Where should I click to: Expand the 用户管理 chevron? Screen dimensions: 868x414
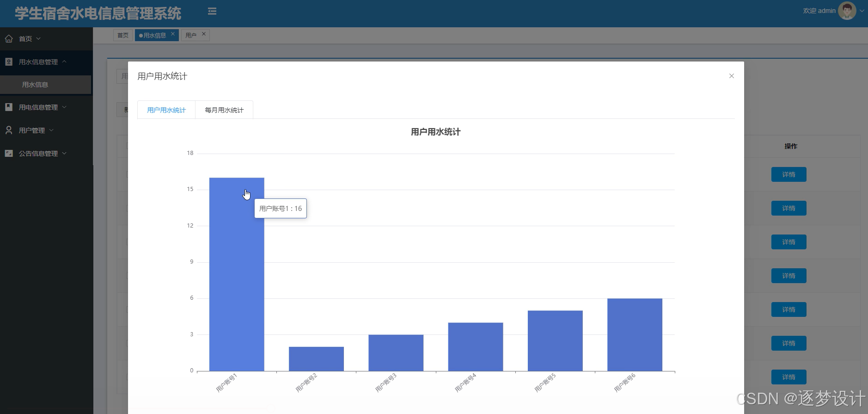click(x=51, y=130)
